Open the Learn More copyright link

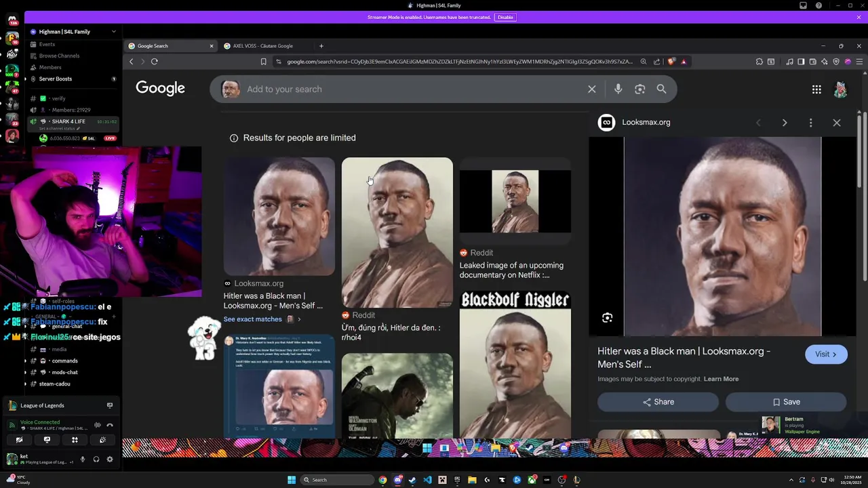click(x=721, y=379)
